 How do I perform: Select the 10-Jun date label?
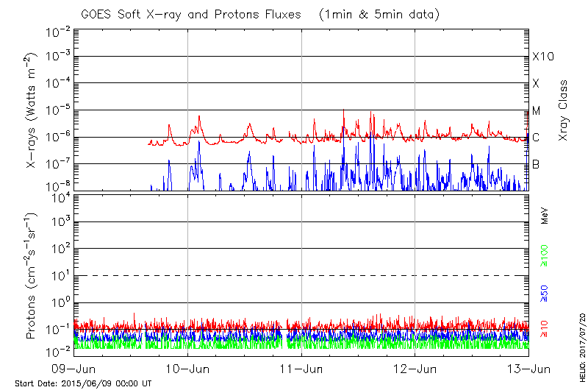tap(187, 369)
